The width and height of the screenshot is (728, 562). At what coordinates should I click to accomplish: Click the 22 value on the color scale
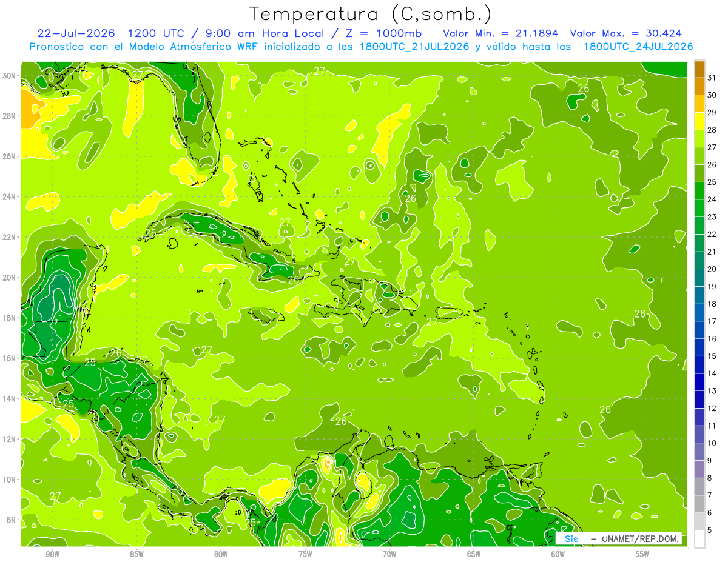pyautogui.click(x=712, y=235)
